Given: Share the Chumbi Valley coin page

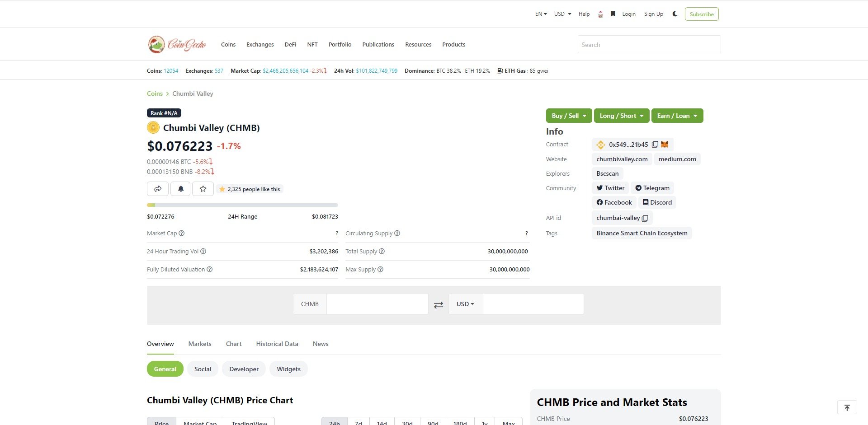Looking at the screenshot, I should click(x=157, y=189).
